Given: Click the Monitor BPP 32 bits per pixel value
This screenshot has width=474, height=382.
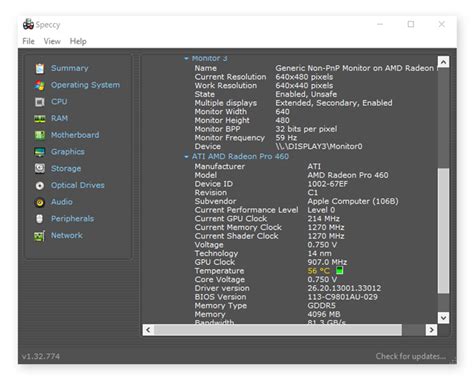Looking at the screenshot, I should point(306,129).
